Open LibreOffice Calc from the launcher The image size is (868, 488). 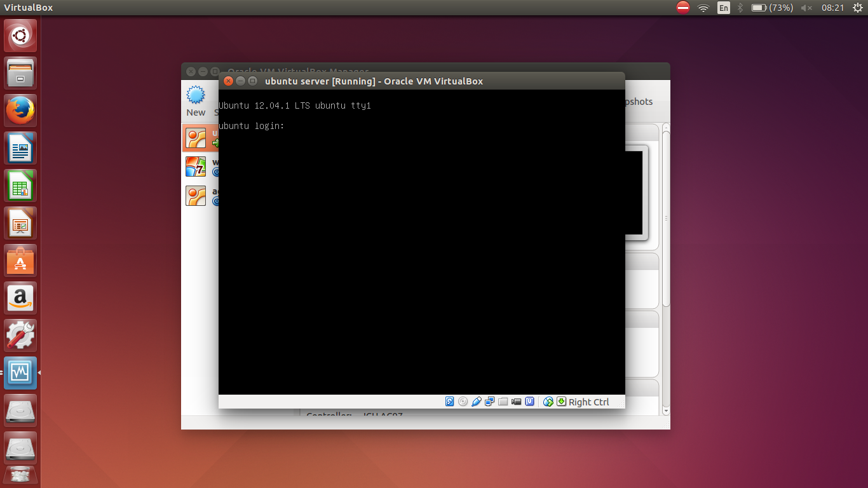(20, 186)
